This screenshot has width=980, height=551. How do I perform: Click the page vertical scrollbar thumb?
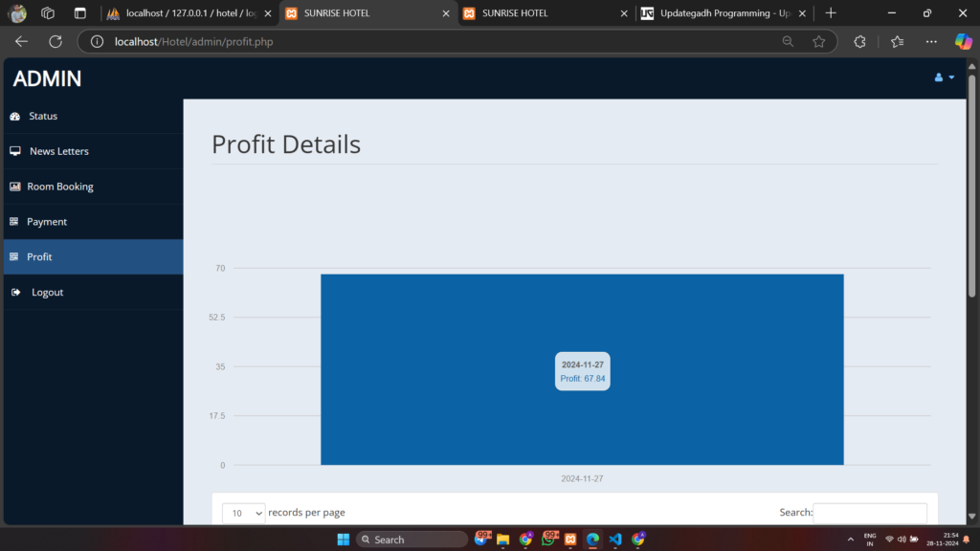pos(972,186)
